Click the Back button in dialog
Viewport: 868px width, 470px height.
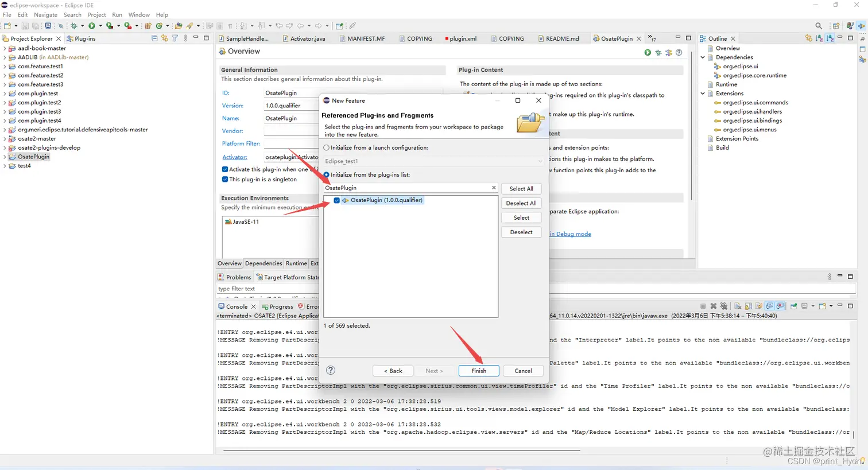click(x=393, y=371)
